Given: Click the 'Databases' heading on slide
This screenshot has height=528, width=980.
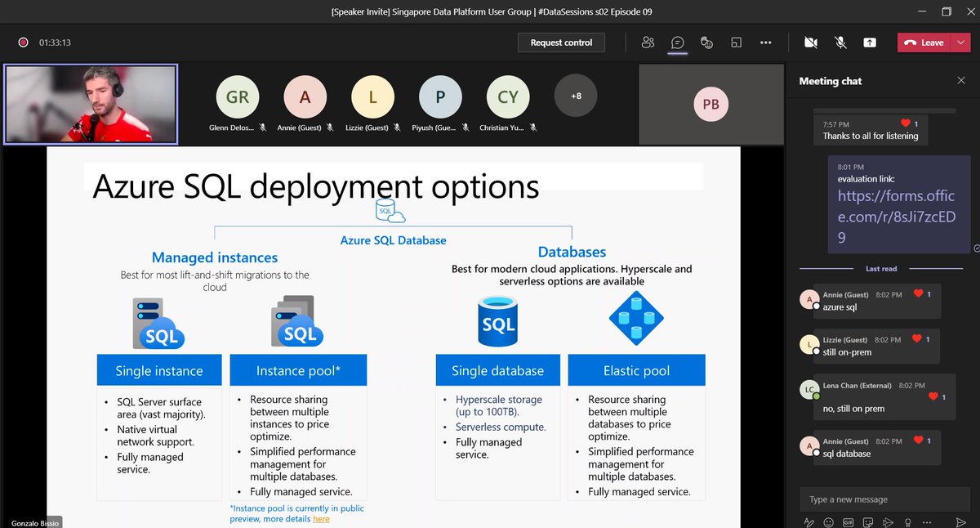Looking at the screenshot, I should coord(572,252).
